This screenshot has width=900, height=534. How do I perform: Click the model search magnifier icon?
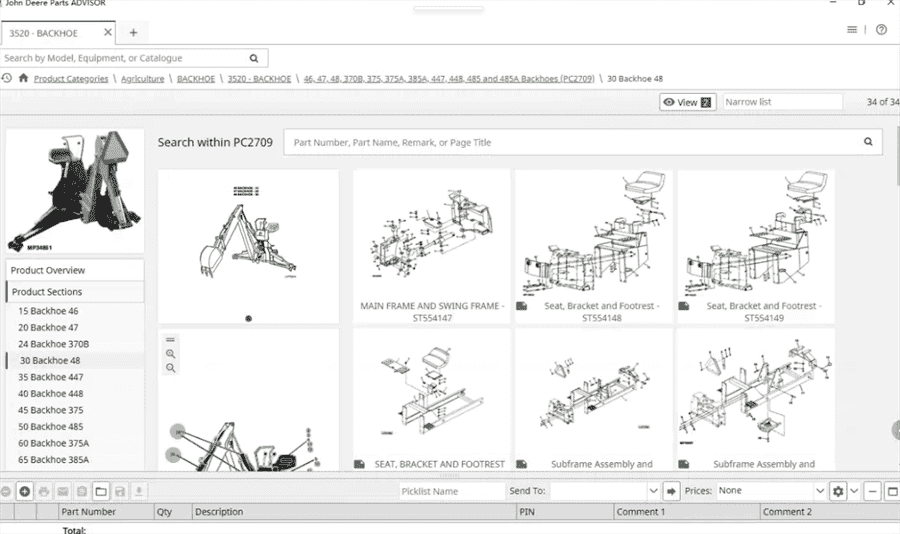point(254,58)
